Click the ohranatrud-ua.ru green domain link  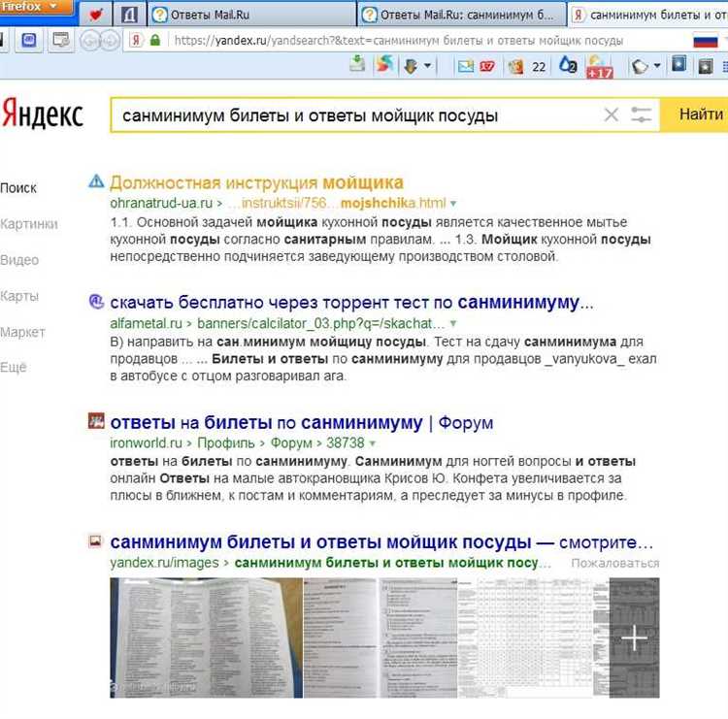160,204
